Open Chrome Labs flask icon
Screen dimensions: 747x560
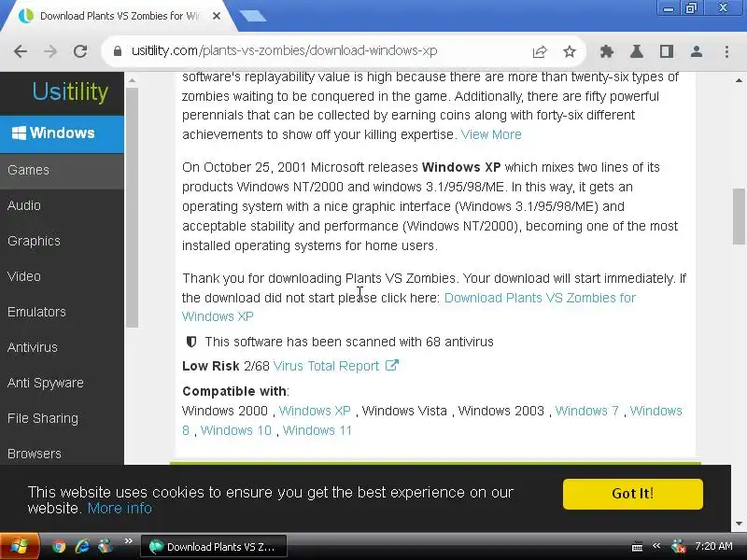pyautogui.click(x=637, y=51)
